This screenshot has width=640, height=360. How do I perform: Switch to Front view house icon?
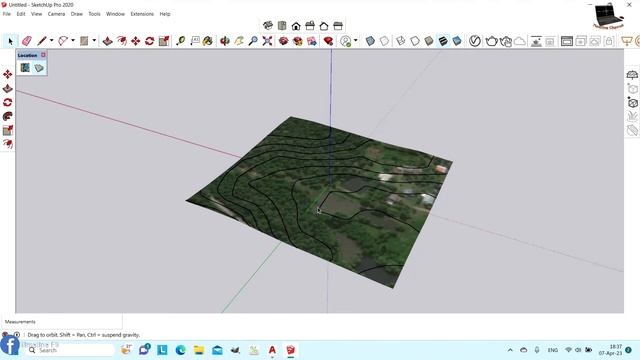(x=296, y=26)
